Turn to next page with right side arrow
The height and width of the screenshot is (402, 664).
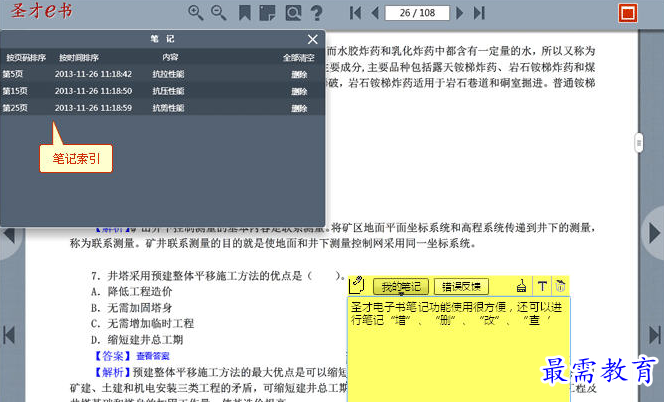pyautogui.click(x=654, y=233)
